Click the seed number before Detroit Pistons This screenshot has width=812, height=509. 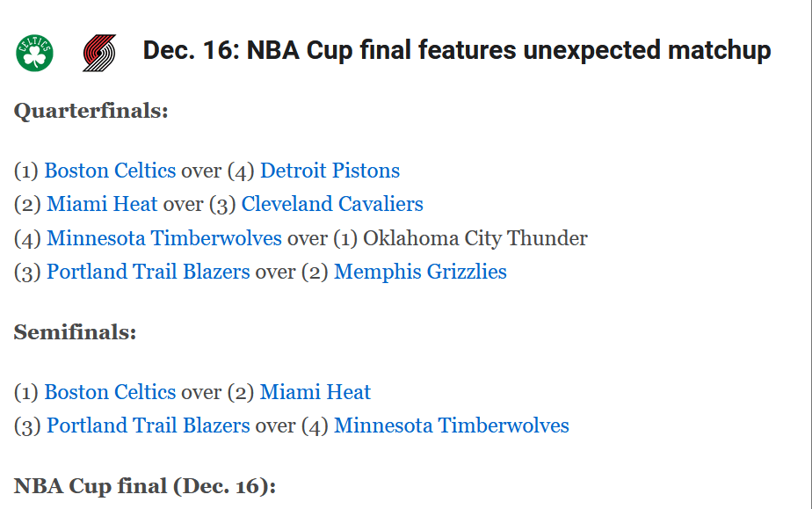pyautogui.click(x=240, y=171)
